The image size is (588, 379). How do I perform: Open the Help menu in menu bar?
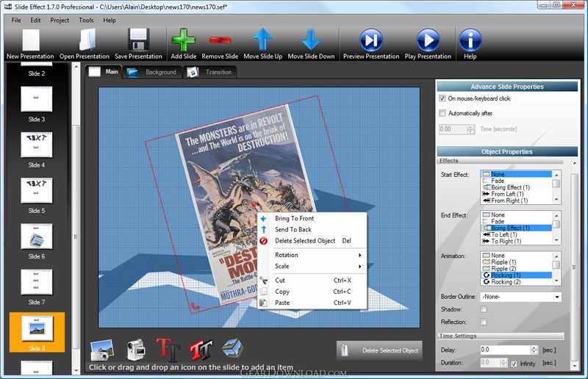coord(110,21)
